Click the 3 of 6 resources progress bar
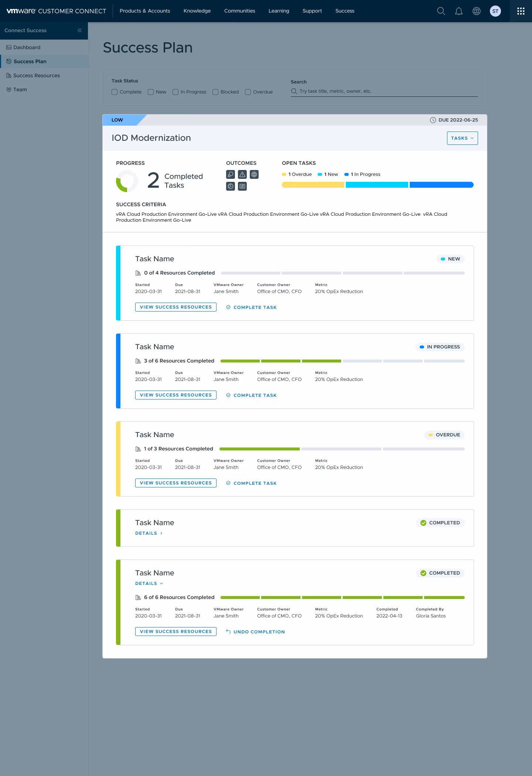 [x=342, y=361]
